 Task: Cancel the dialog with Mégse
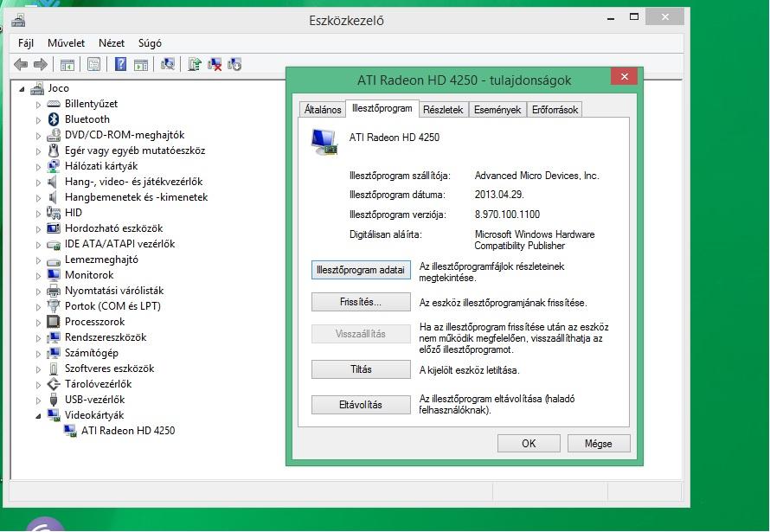click(599, 444)
